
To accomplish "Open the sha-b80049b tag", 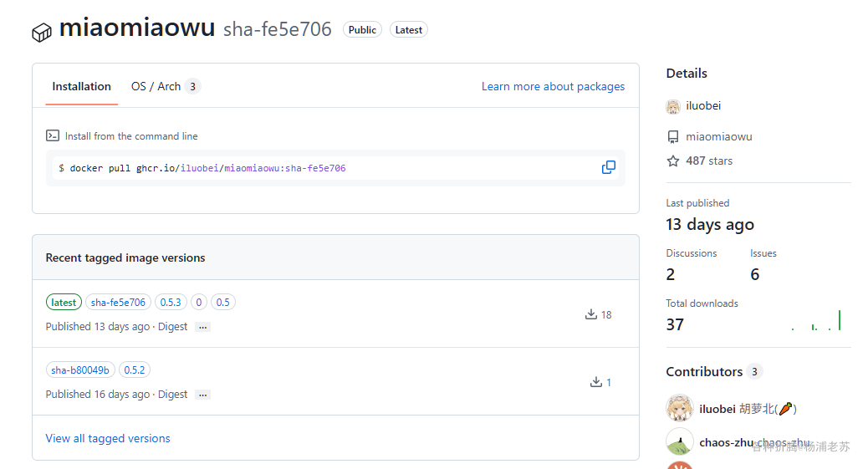I will tap(80, 370).
